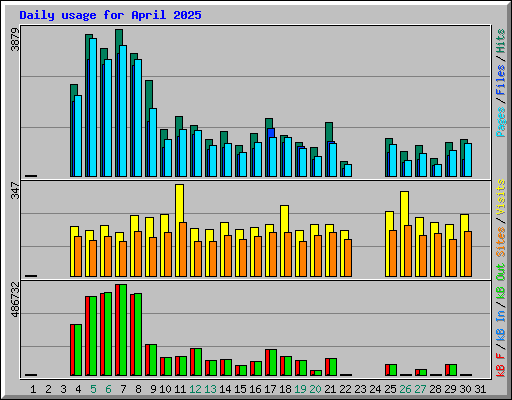The image size is (512, 400).
Task: Click day 25 on the x-axis
Action: click(x=390, y=389)
